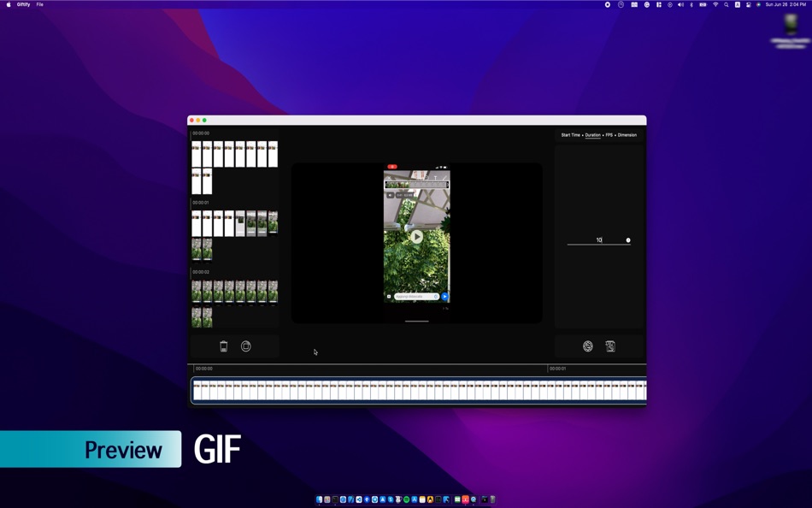Select first frame thumbnail under 00:00:01

[x=197, y=223]
